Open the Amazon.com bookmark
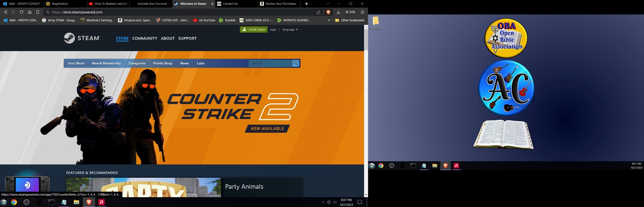This screenshot has height=207, width=644. click(x=135, y=20)
